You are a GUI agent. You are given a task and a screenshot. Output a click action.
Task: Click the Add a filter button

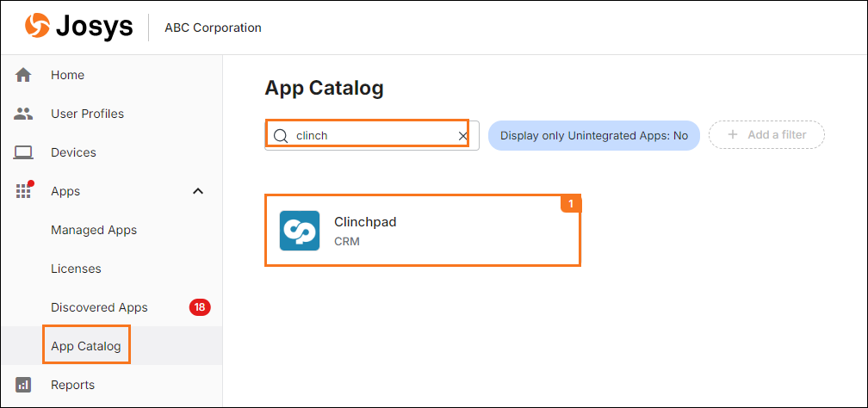766,135
